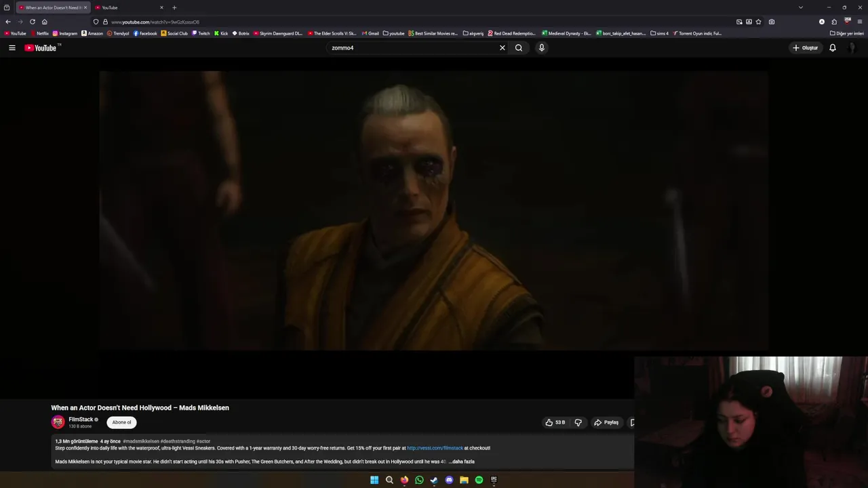868x488 pixels.
Task: Open tracking protection shield
Action: [x=96, y=22]
